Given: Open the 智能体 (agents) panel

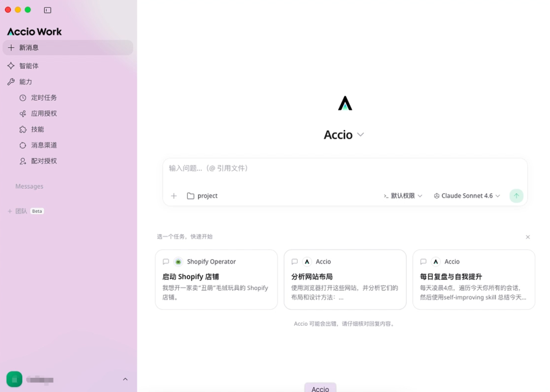Looking at the screenshot, I should 32,65.
